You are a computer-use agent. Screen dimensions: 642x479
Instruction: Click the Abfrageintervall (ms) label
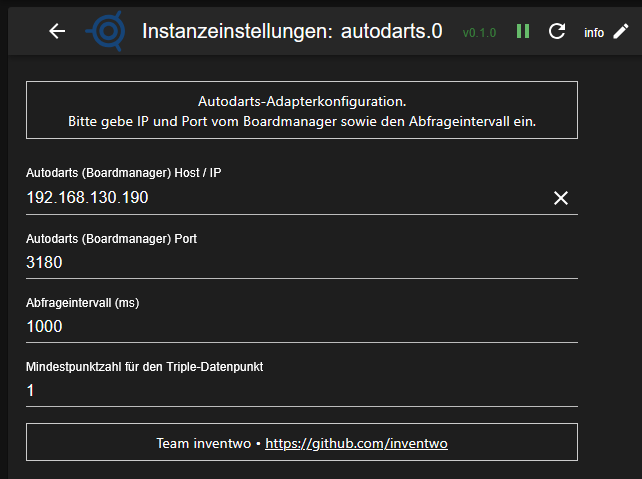click(81, 303)
